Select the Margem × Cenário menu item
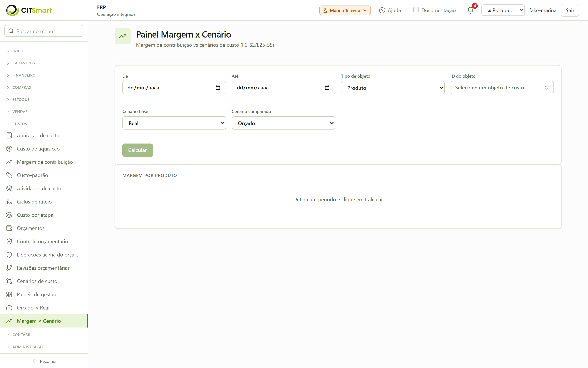 point(44,321)
